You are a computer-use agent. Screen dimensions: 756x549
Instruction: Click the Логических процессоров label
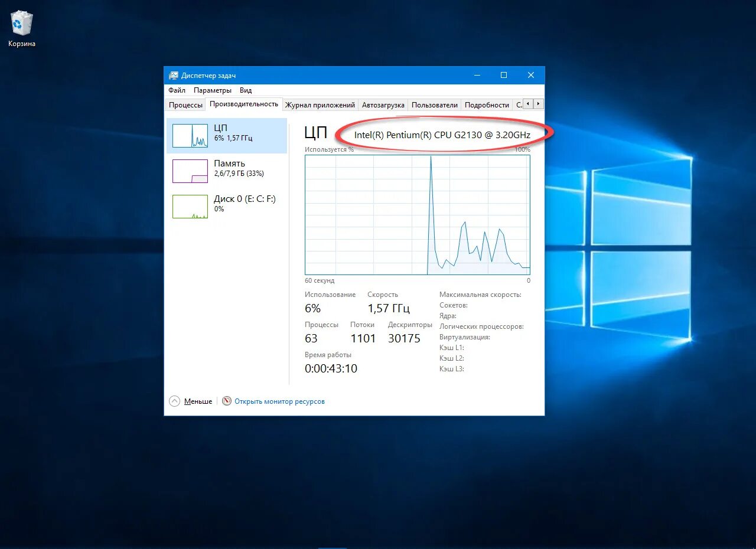pyautogui.click(x=481, y=326)
